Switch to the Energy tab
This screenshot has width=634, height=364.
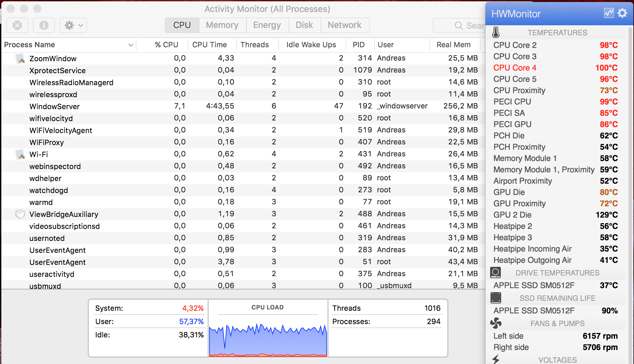tap(267, 25)
